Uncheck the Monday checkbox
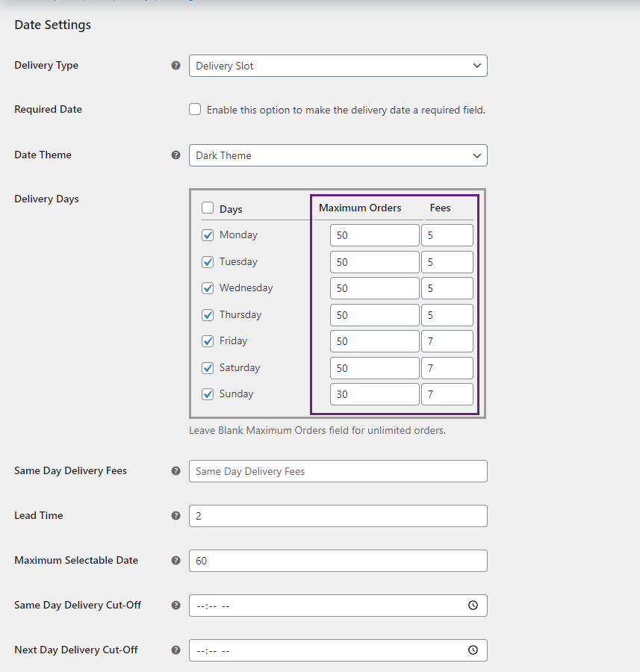 208,235
